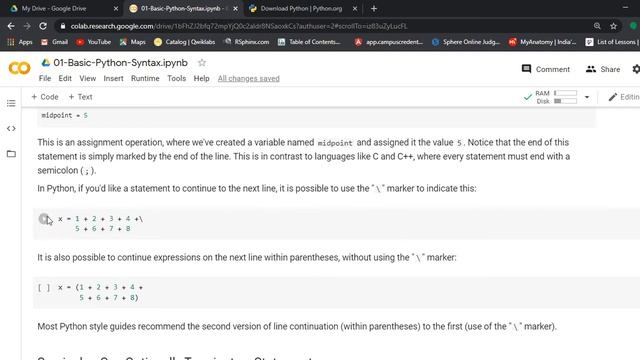Screen dimensions: 640x360
Task: Bookmark this page with star icon
Action: 613,26
